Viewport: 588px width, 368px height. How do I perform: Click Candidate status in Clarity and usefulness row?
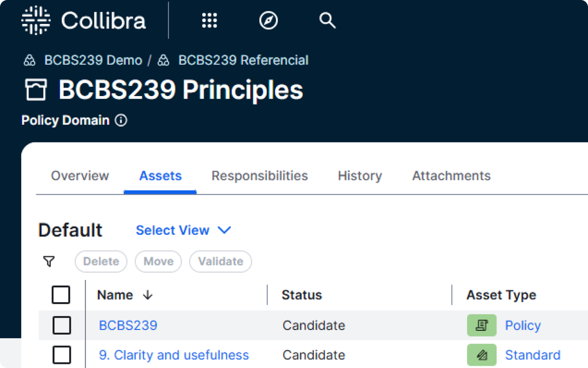[x=314, y=355]
